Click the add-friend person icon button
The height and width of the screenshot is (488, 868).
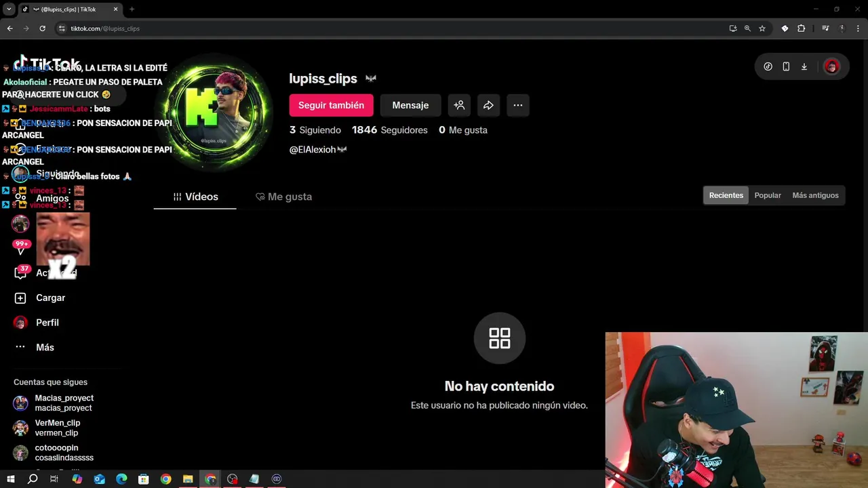[459, 105]
